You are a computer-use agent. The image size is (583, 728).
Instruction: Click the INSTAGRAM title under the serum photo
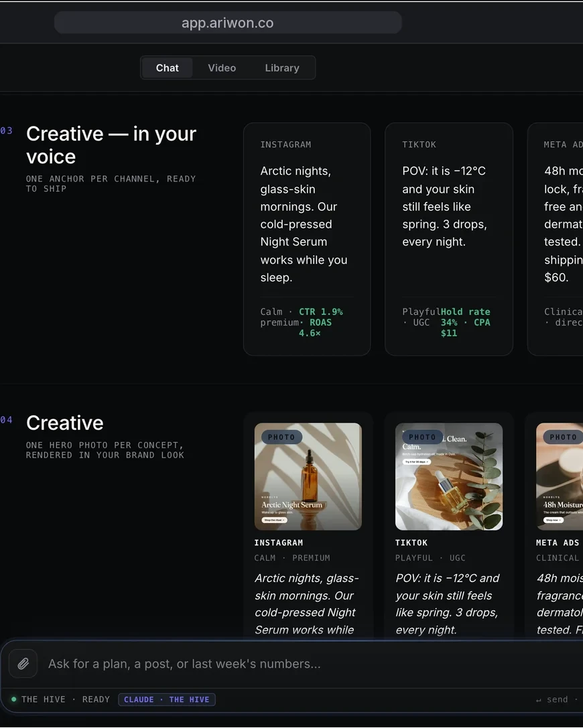(279, 542)
